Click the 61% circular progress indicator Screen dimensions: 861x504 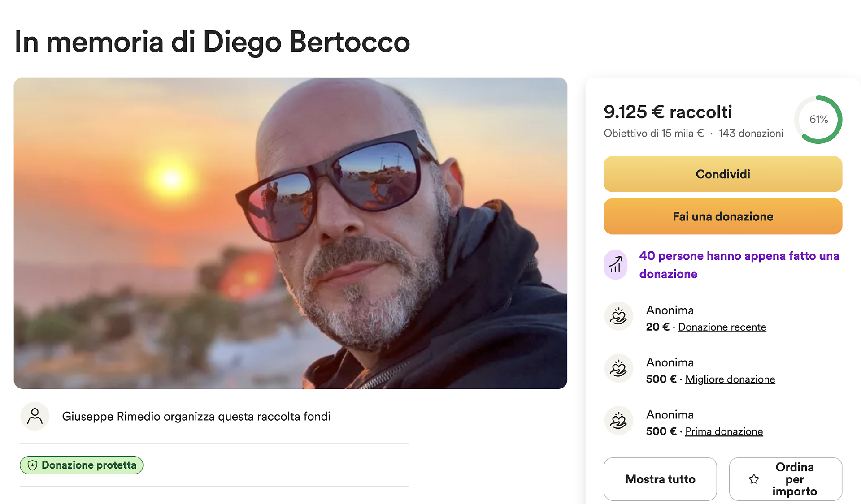point(818,120)
